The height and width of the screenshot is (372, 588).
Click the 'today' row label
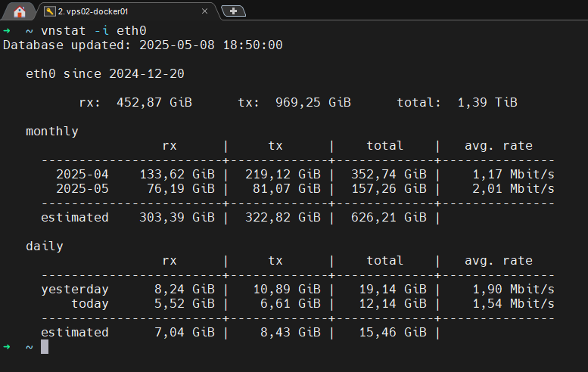click(89, 303)
